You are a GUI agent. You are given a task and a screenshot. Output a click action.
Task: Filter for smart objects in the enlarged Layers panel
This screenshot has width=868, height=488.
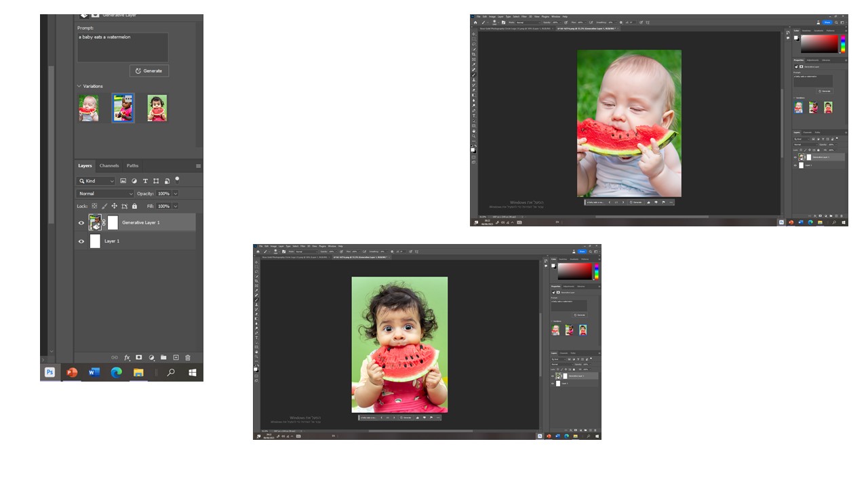tap(167, 181)
